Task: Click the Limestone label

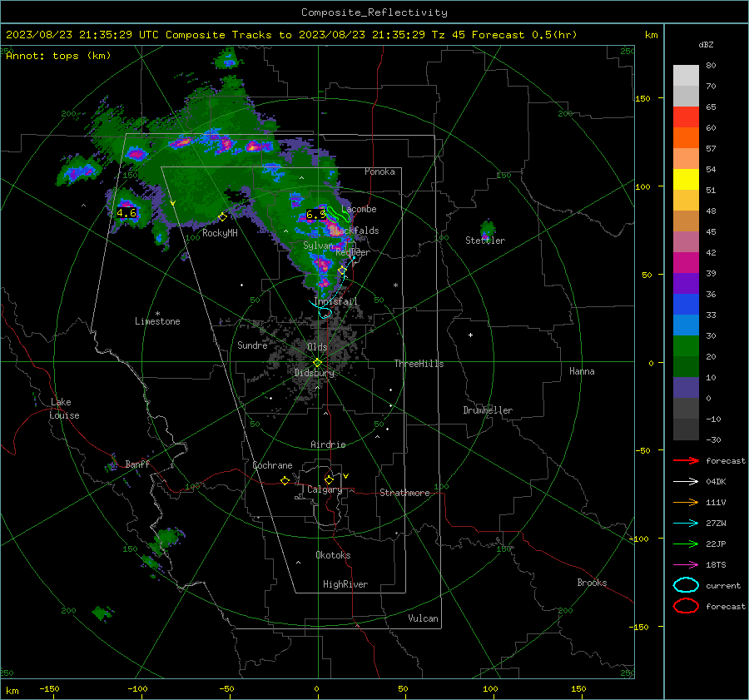Action: 157,321
